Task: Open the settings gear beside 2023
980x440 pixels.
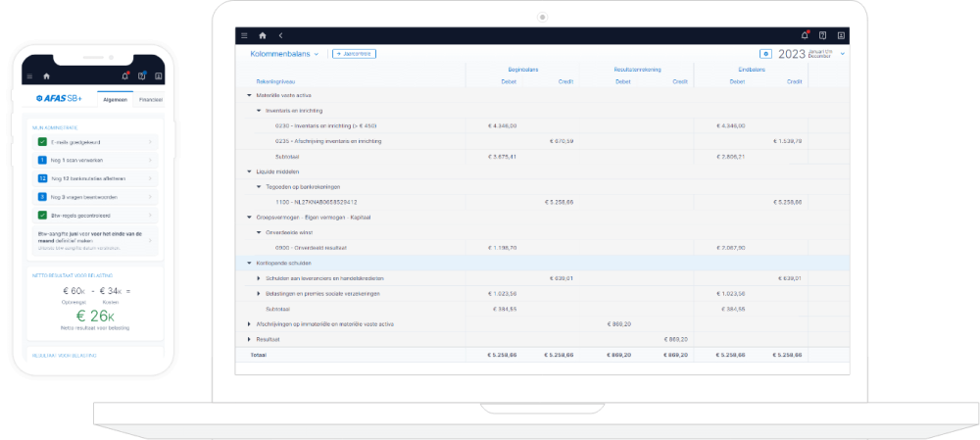Action: (766, 54)
